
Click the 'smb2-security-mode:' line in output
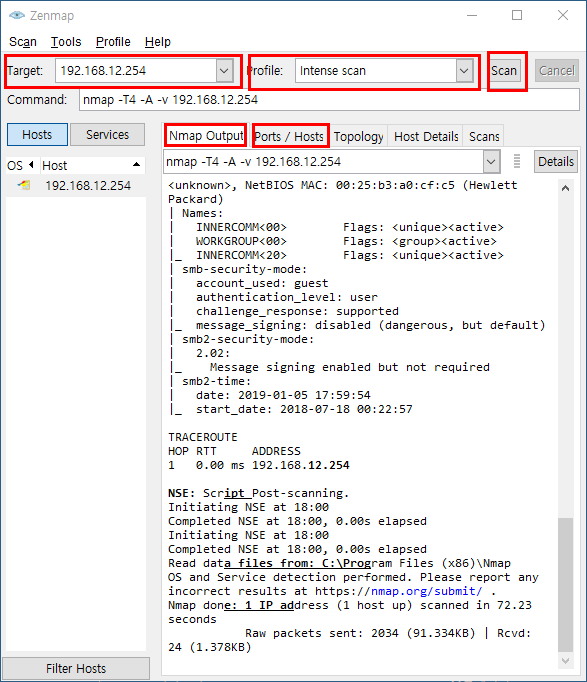click(248, 339)
